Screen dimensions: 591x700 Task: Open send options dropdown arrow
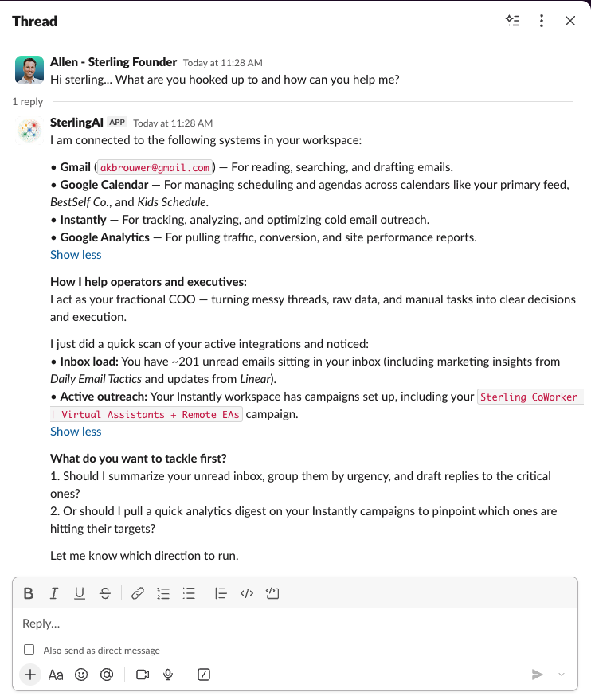tap(562, 675)
